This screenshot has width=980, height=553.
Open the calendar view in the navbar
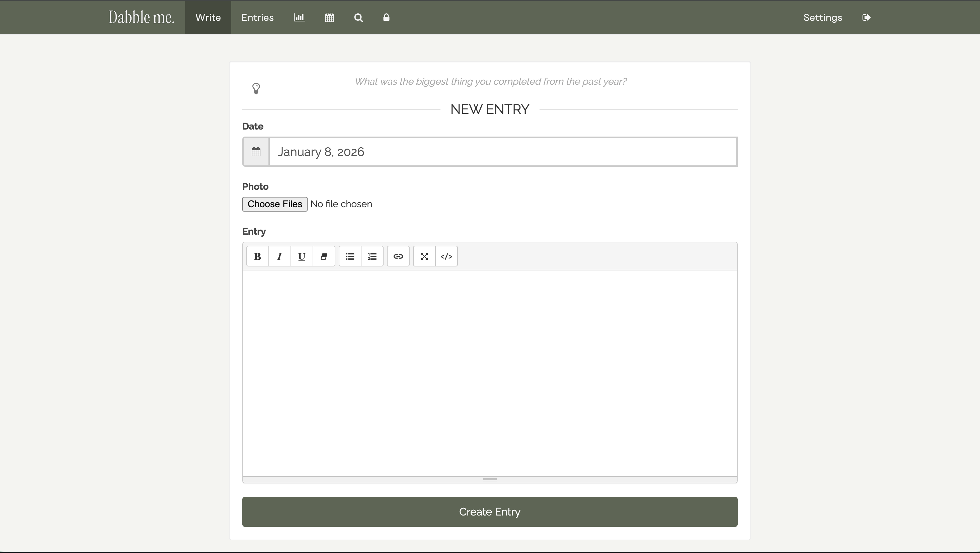[329, 17]
